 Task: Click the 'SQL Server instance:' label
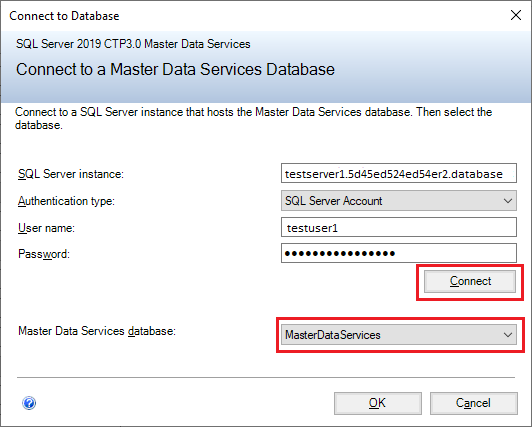tap(71, 174)
